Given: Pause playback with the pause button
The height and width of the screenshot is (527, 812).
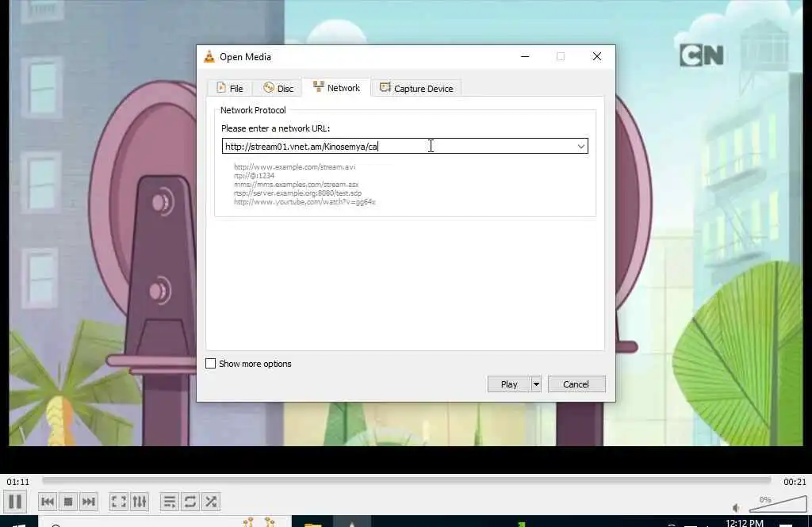Looking at the screenshot, I should (15, 501).
